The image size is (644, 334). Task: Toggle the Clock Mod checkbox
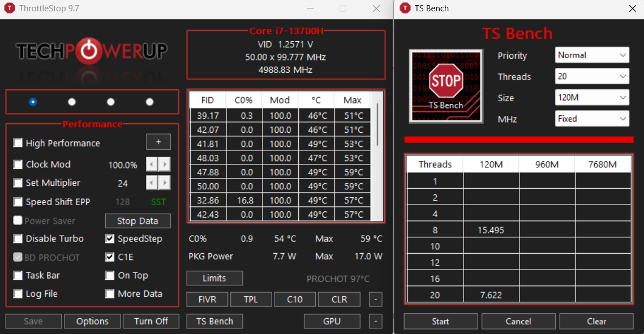(18, 164)
